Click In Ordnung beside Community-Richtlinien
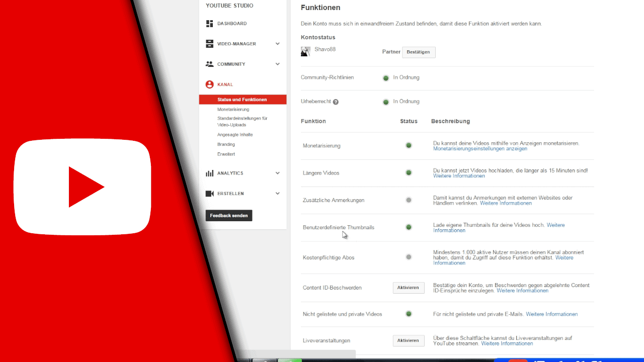 [406, 77]
